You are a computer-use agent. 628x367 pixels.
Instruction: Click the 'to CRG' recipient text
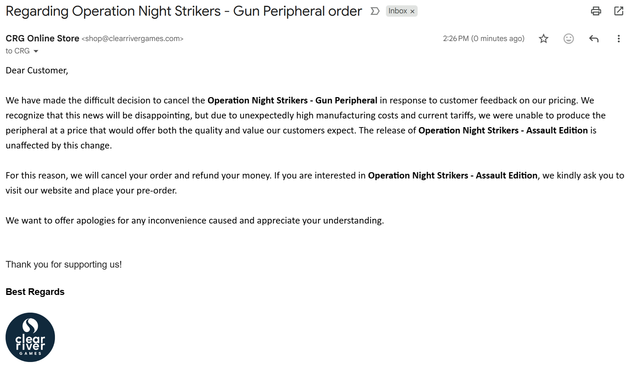(x=18, y=51)
